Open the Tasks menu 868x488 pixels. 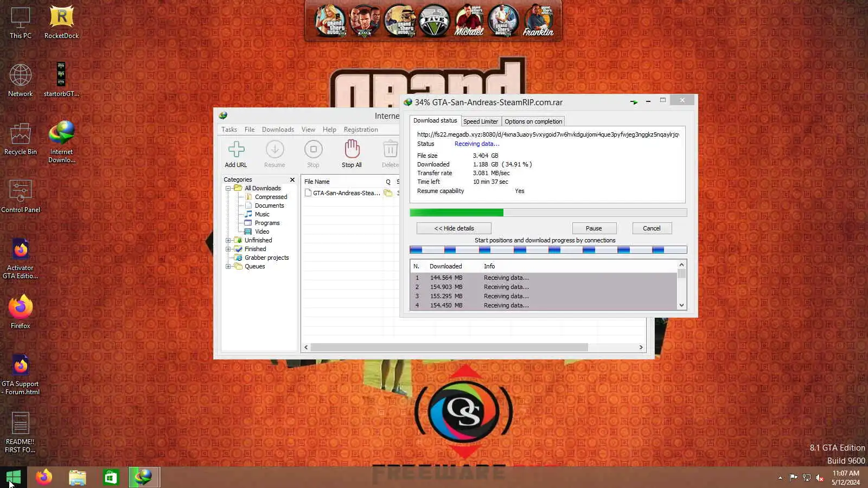pos(229,130)
